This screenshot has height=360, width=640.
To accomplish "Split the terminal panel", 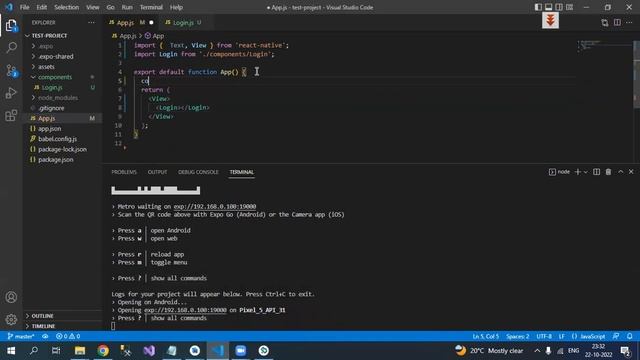I will click(x=596, y=172).
